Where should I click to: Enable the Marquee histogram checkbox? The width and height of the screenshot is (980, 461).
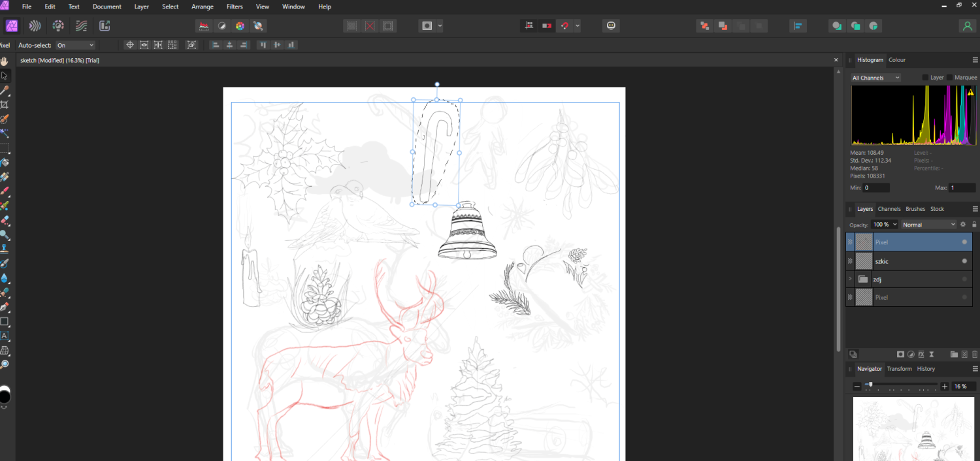(x=949, y=78)
